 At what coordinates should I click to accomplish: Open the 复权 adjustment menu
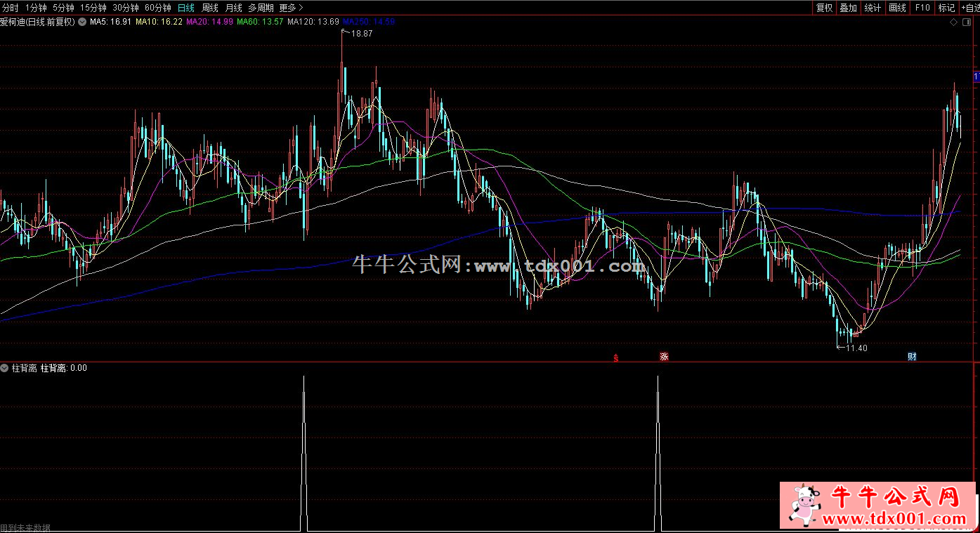click(x=824, y=8)
